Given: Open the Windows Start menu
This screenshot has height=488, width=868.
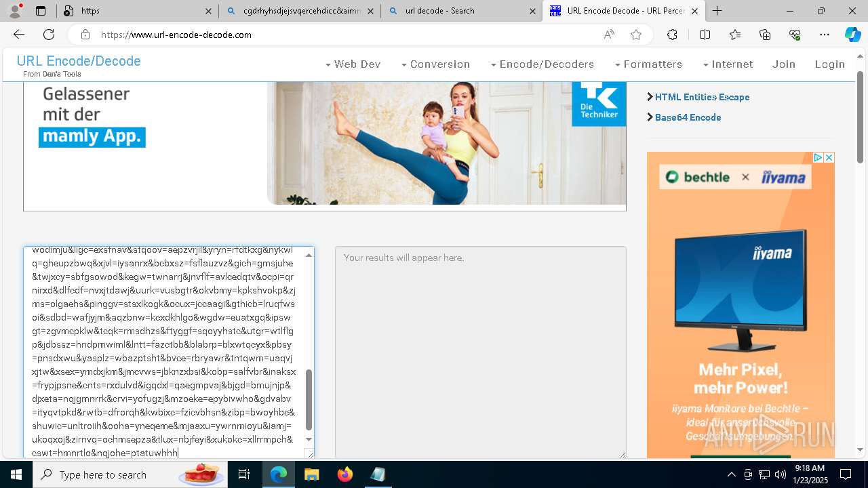Looking at the screenshot, I should click(x=16, y=474).
